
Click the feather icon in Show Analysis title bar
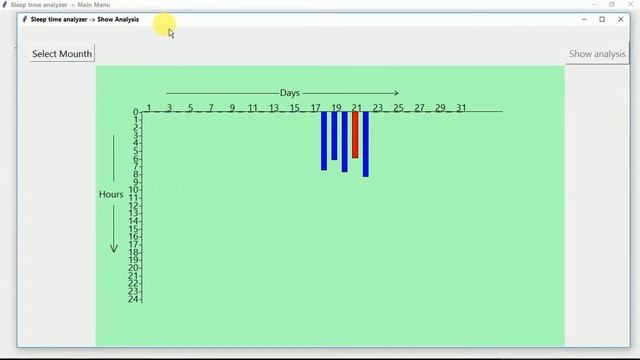24,19
